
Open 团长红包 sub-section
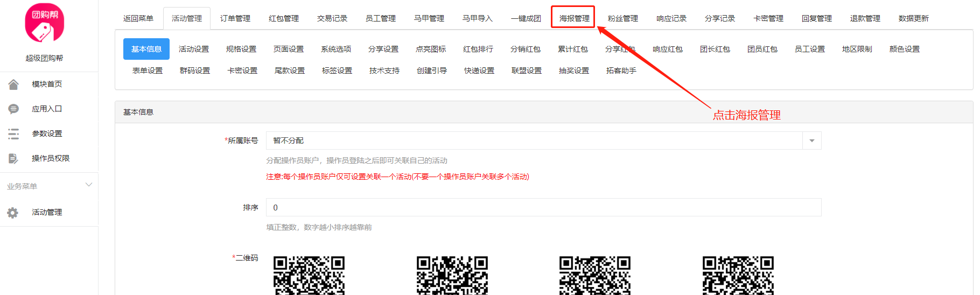coord(715,49)
